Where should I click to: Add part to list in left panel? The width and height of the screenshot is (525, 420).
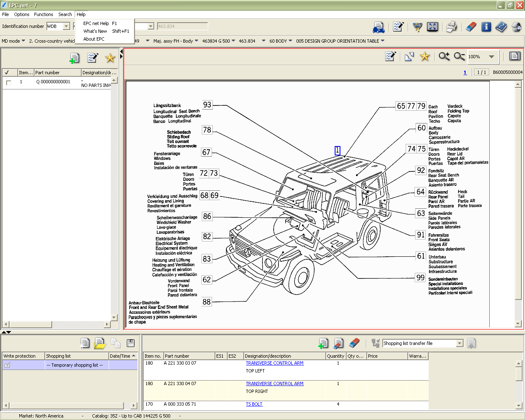point(74,58)
